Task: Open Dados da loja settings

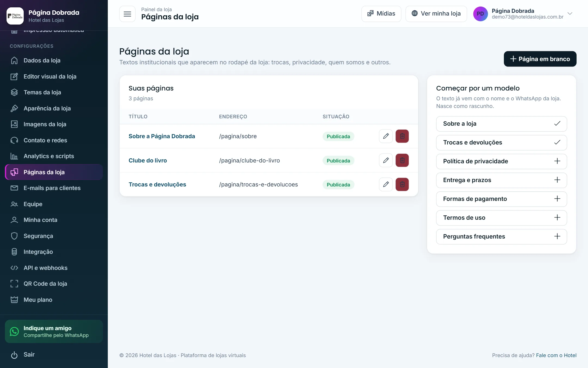Action: pos(54,60)
